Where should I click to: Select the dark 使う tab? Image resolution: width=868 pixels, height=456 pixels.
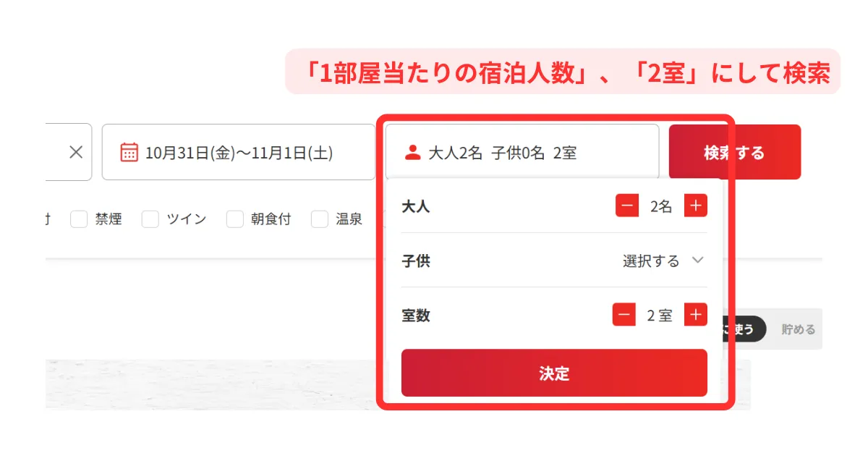tap(743, 329)
